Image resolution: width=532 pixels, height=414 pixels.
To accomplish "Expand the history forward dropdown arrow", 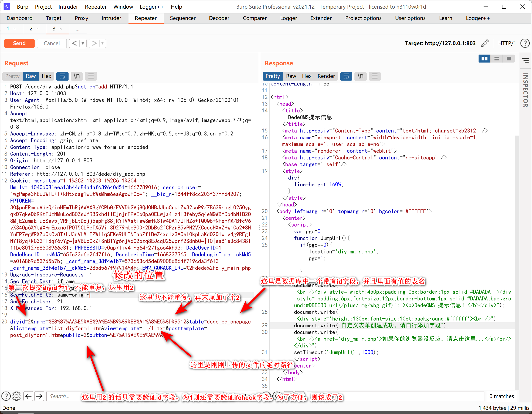I will [103, 43].
